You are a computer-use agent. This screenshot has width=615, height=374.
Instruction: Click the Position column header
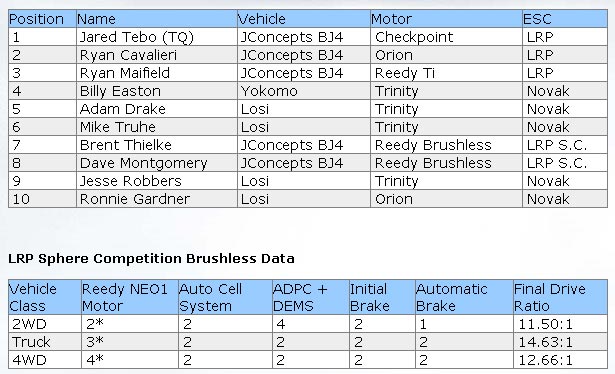click(42, 19)
